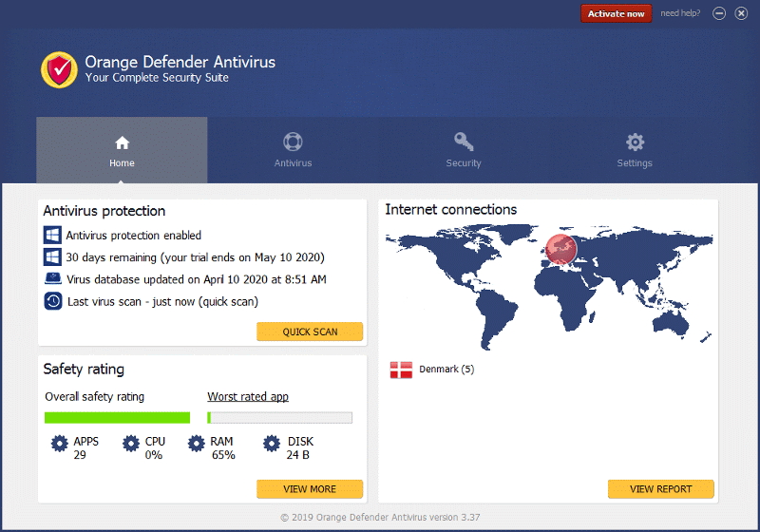This screenshot has width=760, height=532.
Task: Start a Quick Scan
Action: 310,332
